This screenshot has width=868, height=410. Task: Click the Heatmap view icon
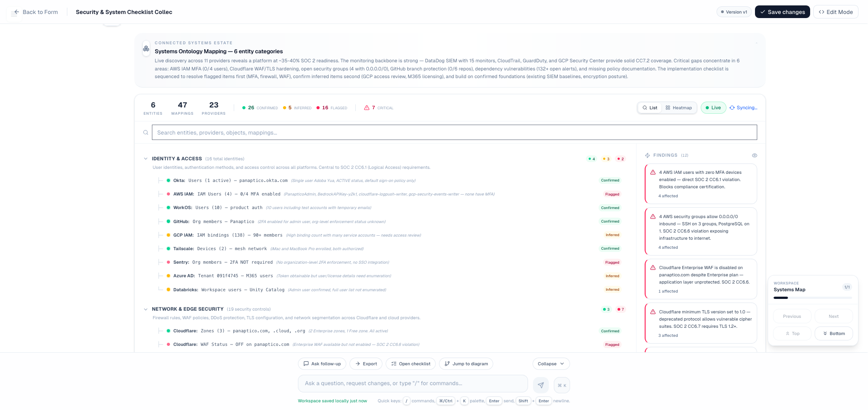tap(668, 107)
